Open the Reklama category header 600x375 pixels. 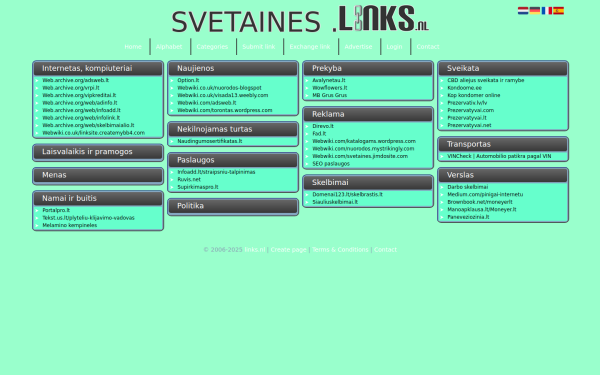tap(368, 114)
